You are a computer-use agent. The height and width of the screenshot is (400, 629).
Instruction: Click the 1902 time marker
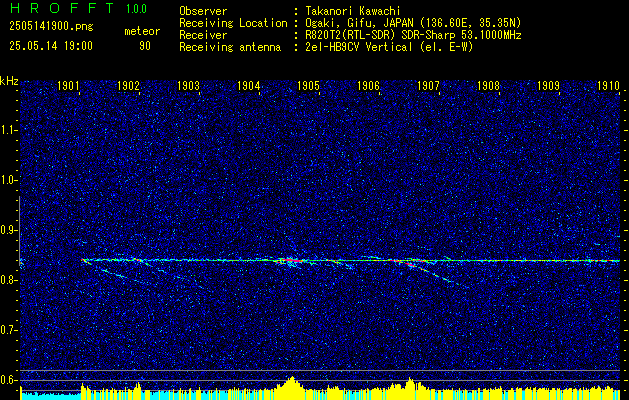coord(128,85)
